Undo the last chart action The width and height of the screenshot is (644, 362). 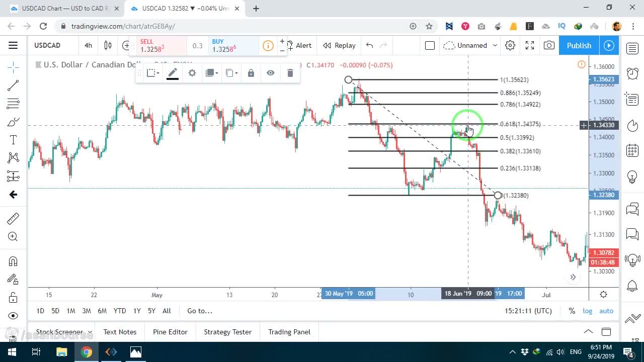[x=370, y=45]
